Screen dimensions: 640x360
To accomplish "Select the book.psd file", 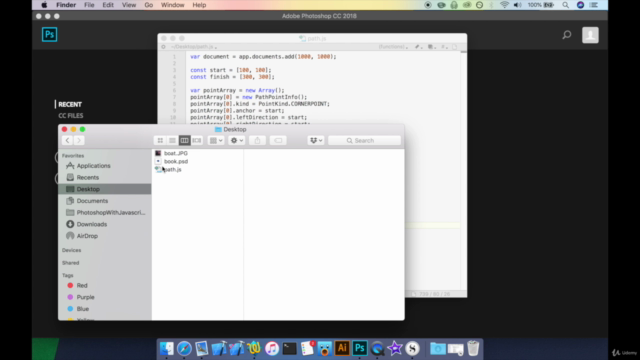I will pos(176,161).
